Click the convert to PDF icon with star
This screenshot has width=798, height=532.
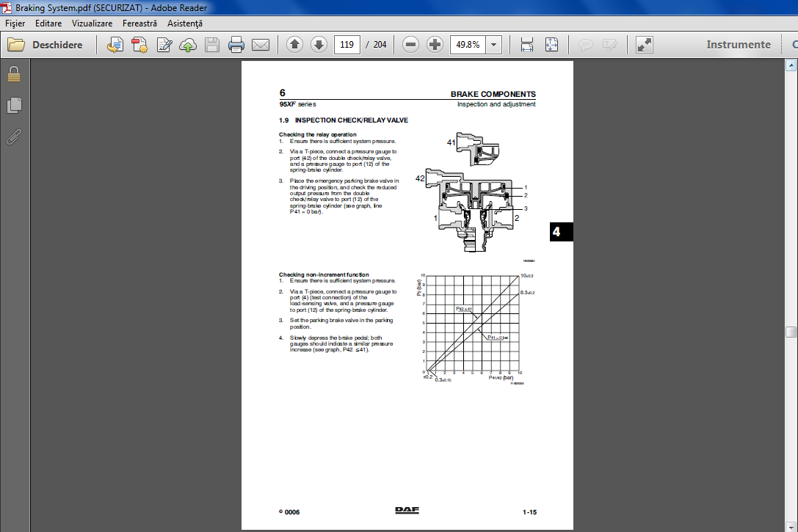139,45
